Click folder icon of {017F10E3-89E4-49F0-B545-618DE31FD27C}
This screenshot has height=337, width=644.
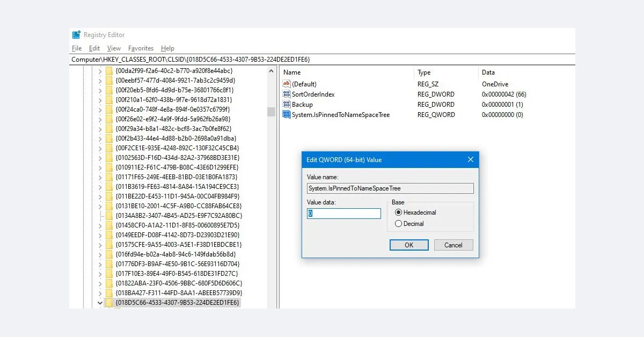pos(109,274)
